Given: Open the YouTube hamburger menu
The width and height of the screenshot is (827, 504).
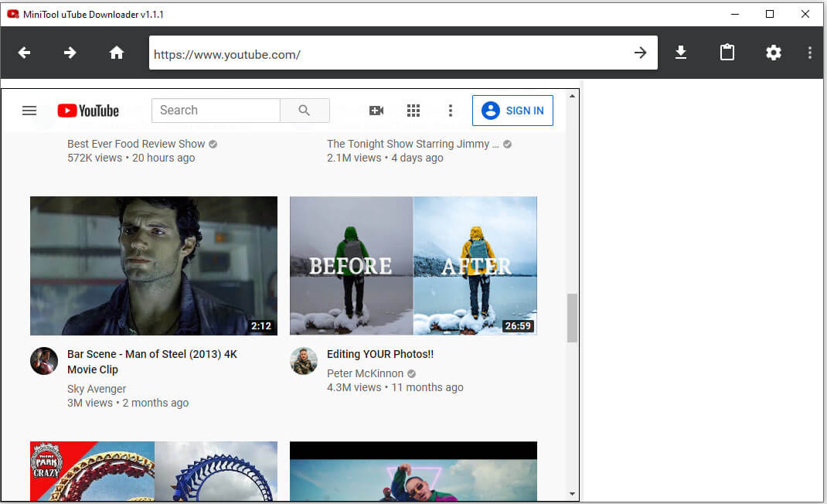Looking at the screenshot, I should tap(29, 111).
